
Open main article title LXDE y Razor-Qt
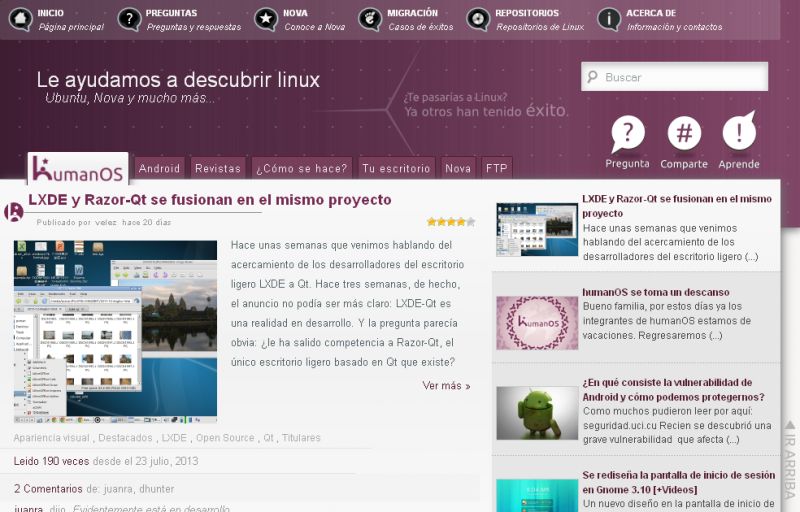point(210,199)
